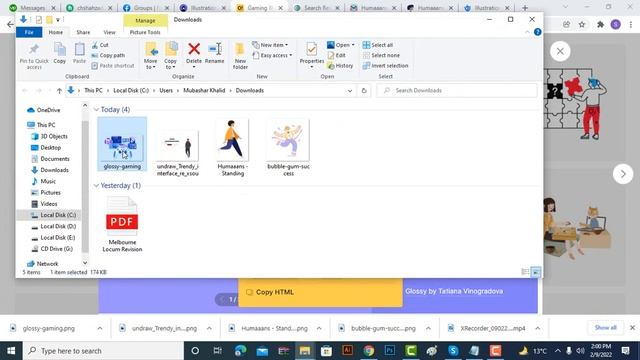Switch to details view icon in status bar
The image size is (640, 360).
pos(526,272)
